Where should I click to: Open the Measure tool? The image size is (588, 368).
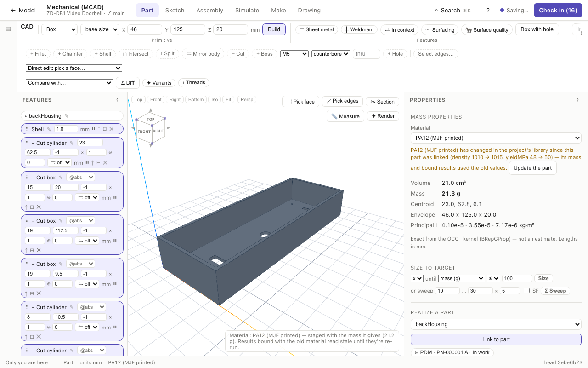[x=345, y=116]
